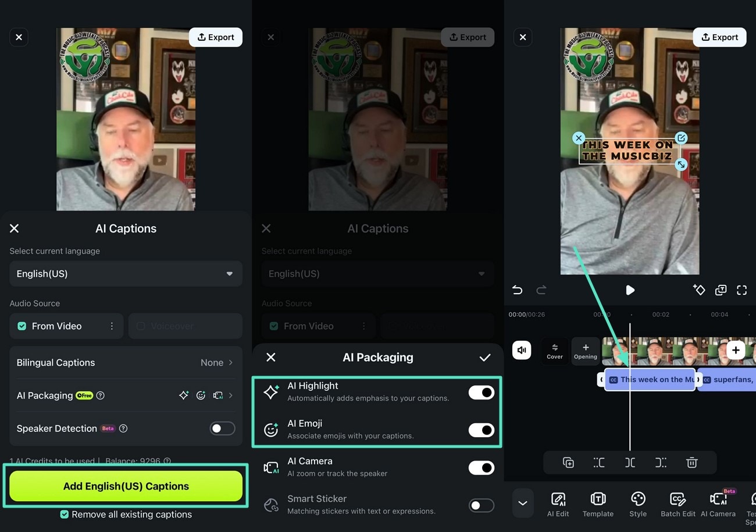Open the Template tool
Viewport: 756px width, 532px height.
pos(598,504)
